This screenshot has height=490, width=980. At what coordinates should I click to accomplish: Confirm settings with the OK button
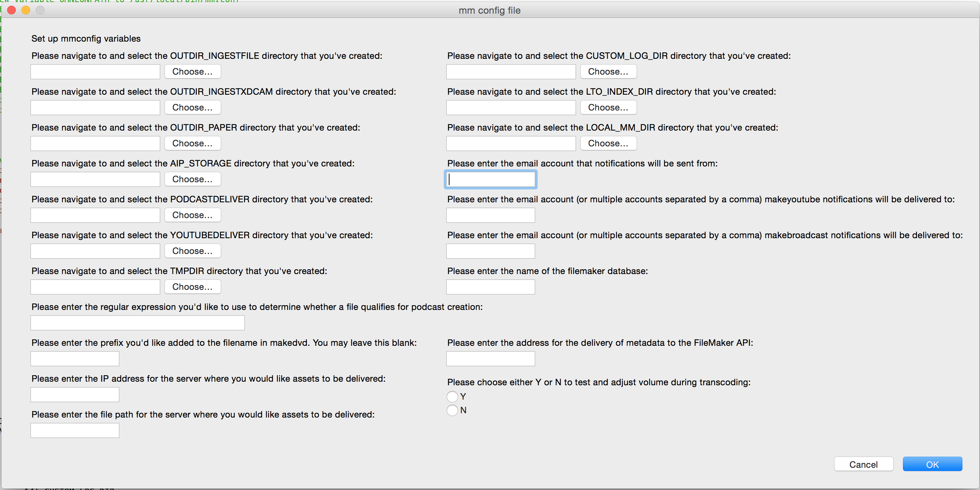(932, 464)
